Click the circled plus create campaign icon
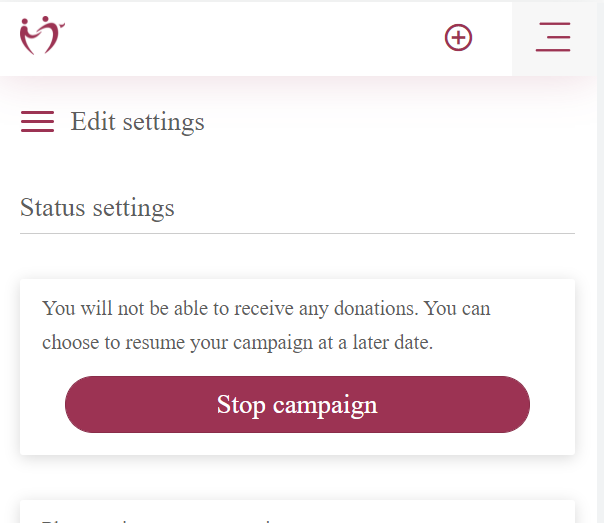 click(x=458, y=37)
